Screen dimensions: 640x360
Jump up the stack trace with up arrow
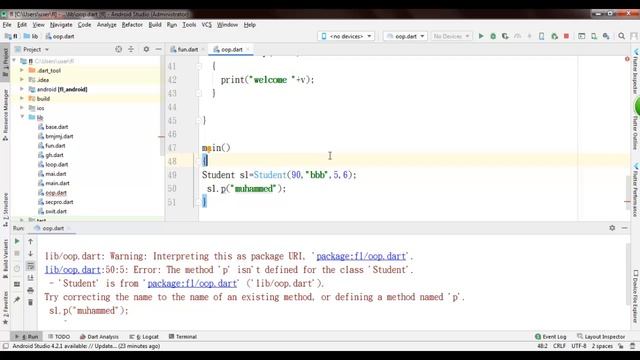(30, 241)
